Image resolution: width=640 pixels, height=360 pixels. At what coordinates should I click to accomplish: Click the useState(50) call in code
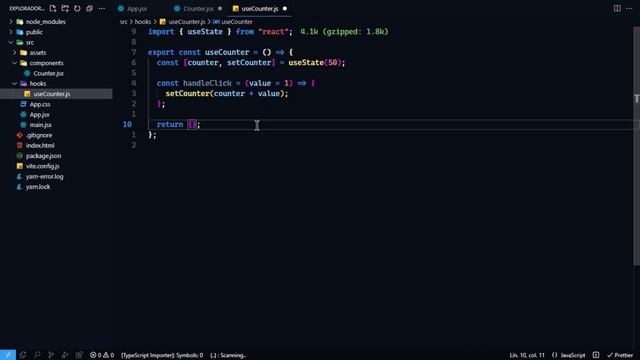coord(314,62)
